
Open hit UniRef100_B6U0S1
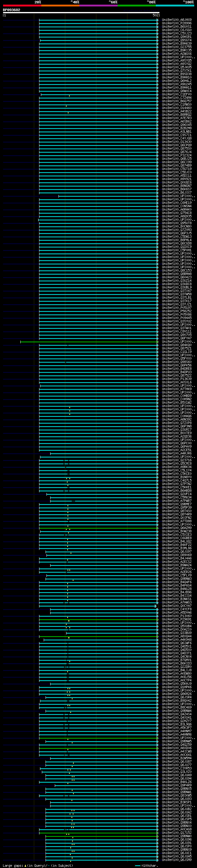(x=177, y=26)
